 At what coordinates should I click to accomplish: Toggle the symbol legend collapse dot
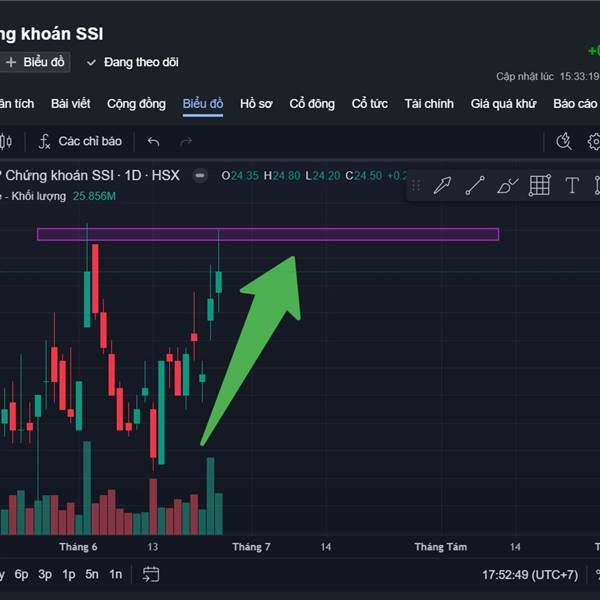[200, 176]
